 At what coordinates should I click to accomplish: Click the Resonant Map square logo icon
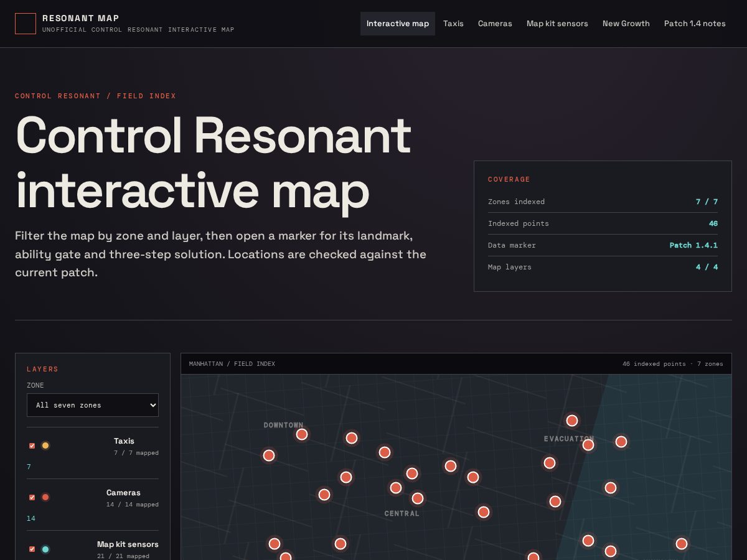(26, 24)
